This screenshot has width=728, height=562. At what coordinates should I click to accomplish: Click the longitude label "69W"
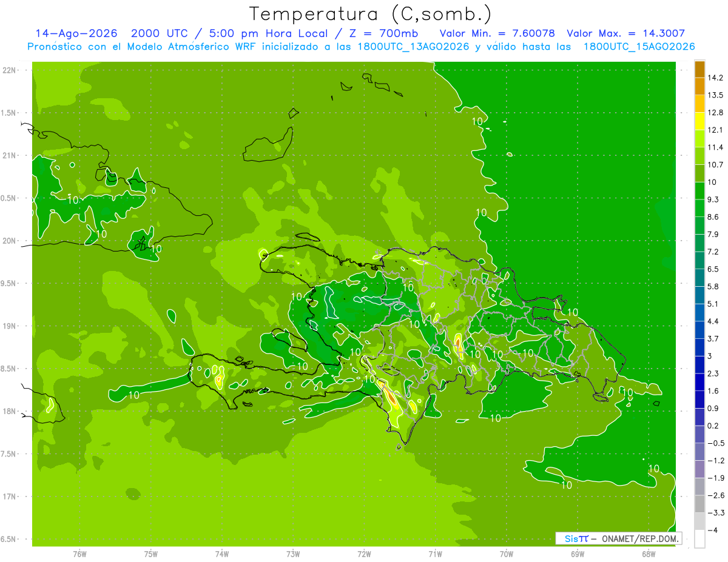point(578,554)
